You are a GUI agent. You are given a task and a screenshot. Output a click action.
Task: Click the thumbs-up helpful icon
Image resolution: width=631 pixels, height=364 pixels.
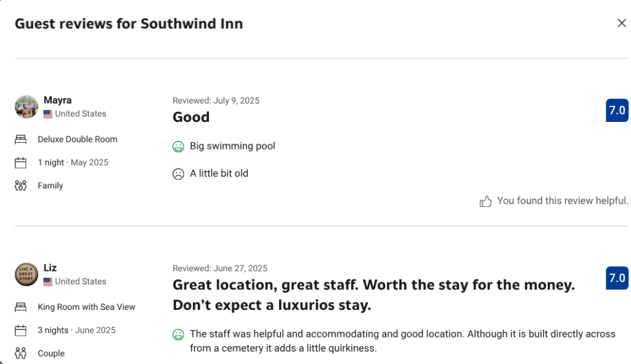point(486,201)
